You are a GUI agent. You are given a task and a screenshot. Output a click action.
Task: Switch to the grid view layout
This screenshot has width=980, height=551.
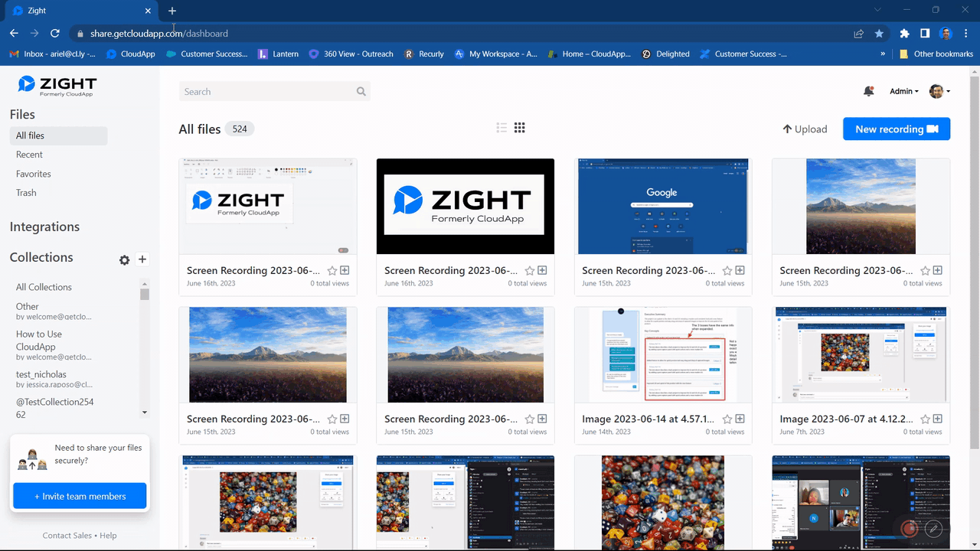coord(519,128)
